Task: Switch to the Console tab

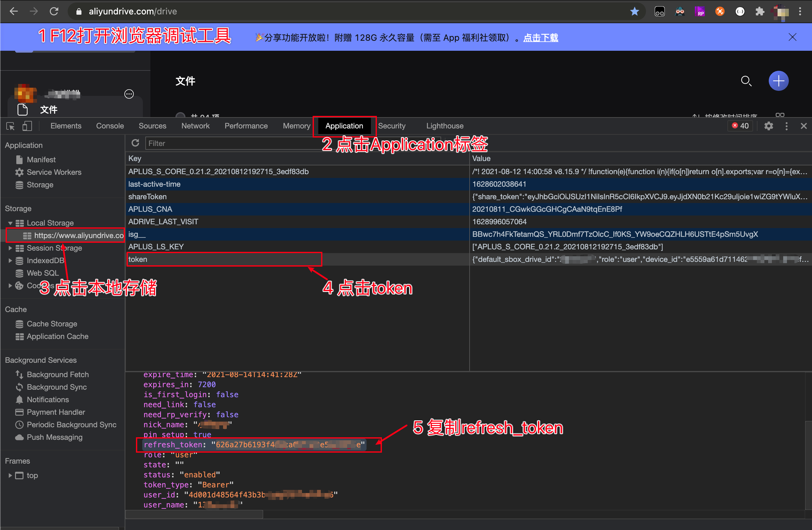Action: (110, 126)
